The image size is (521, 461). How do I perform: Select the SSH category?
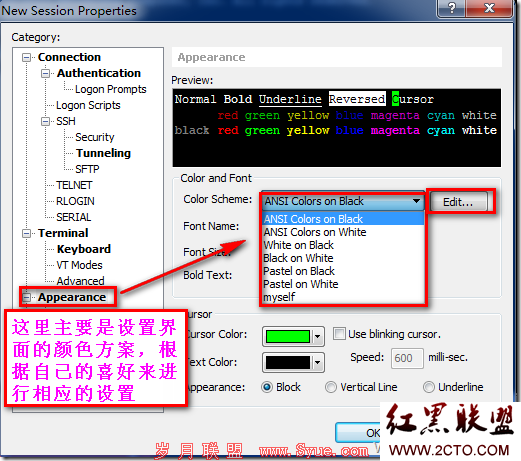[x=66, y=121]
